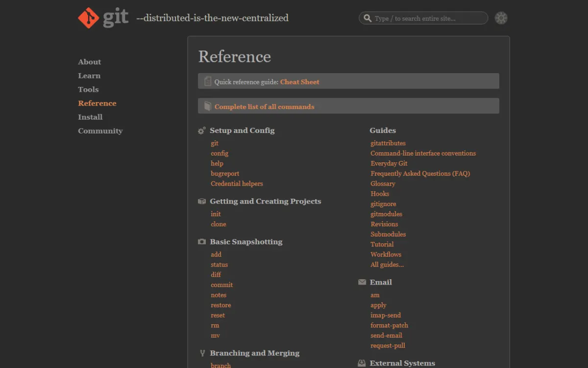This screenshot has height=368, width=588.
Task: Open the Submodules guide link
Action: click(388, 234)
